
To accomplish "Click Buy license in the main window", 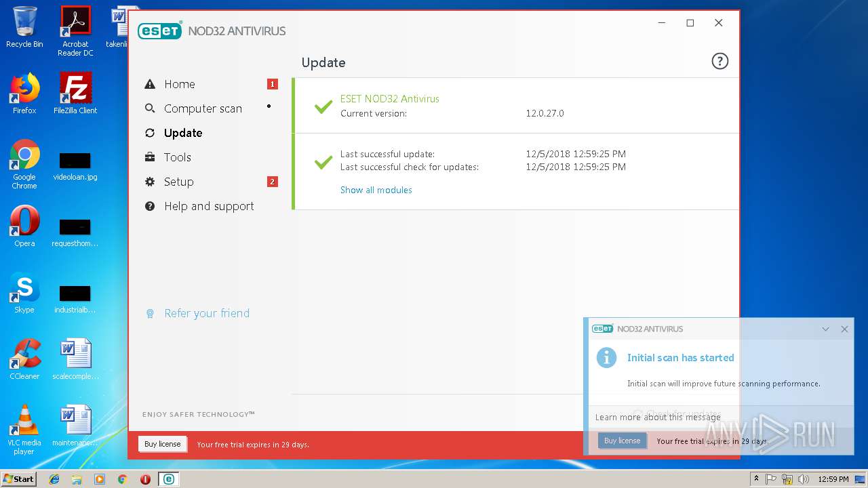I will point(163,444).
